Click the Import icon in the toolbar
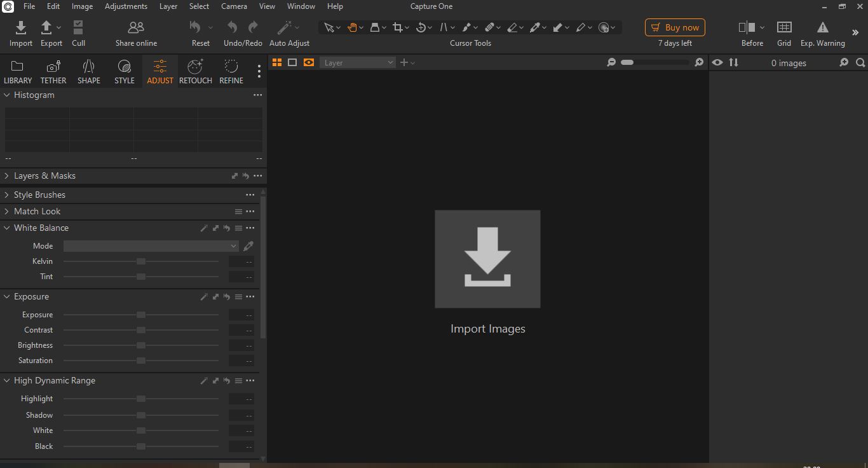The width and height of the screenshot is (868, 468). click(x=20, y=28)
